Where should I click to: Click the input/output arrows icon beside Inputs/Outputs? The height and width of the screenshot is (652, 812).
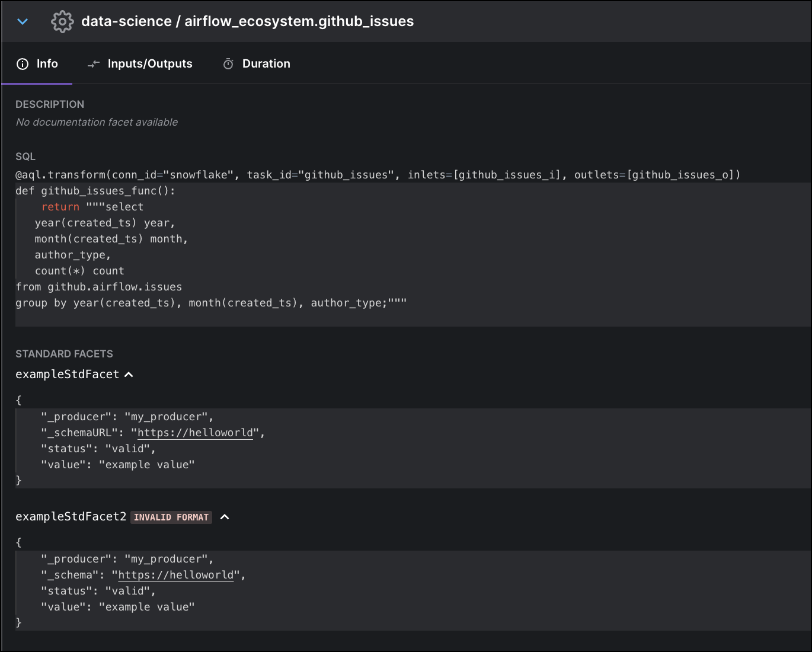(93, 63)
